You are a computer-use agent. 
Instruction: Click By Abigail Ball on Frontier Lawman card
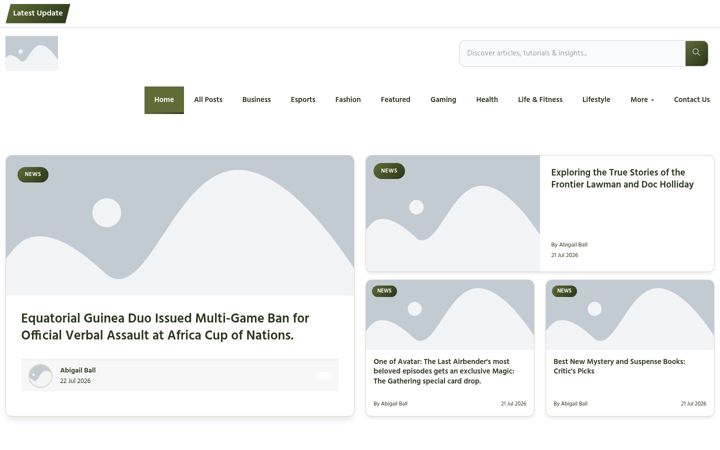coord(569,245)
